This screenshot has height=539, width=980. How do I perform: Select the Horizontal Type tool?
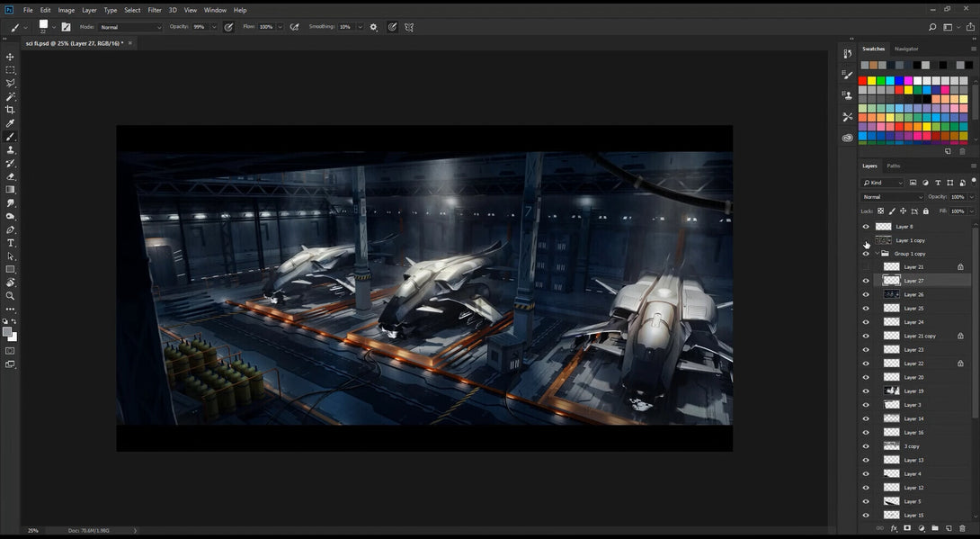pyautogui.click(x=10, y=243)
